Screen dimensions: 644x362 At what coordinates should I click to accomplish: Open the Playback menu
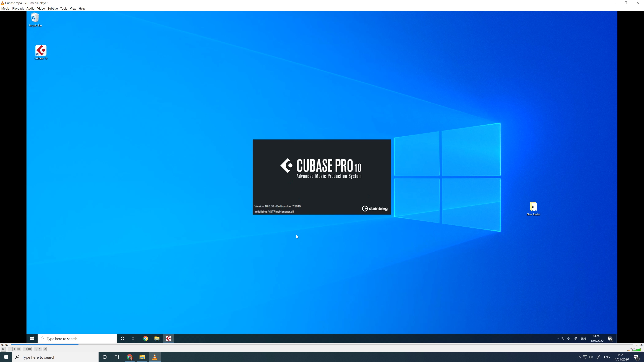(18, 9)
